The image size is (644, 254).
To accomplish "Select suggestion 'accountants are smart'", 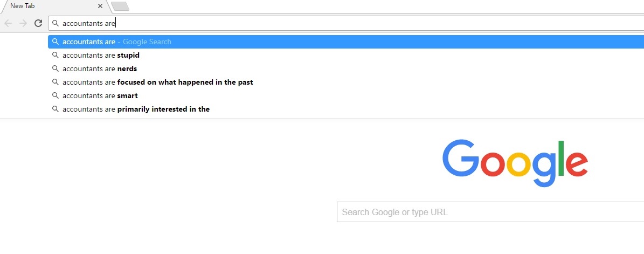I will (x=346, y=96).
